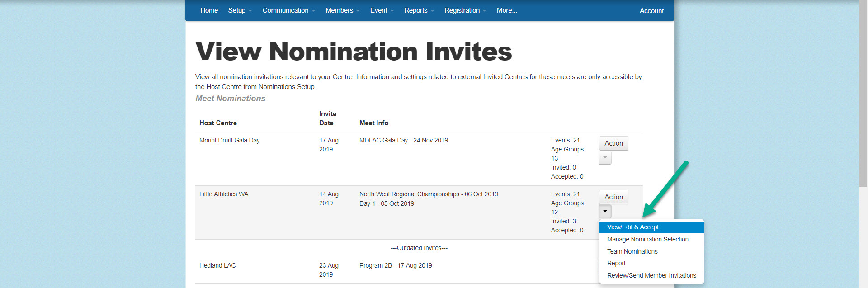Image resolution: width=868 pixels, height=288 pixels.
Task: Toggle action caret for Little Athletics WA
Action: tap(605, 212)
